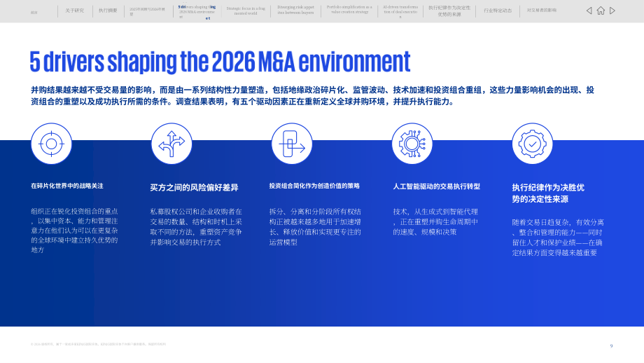
Task: Click the heading 执行纪律作为决胜优势的决定性来源
Action: point(548,193)
